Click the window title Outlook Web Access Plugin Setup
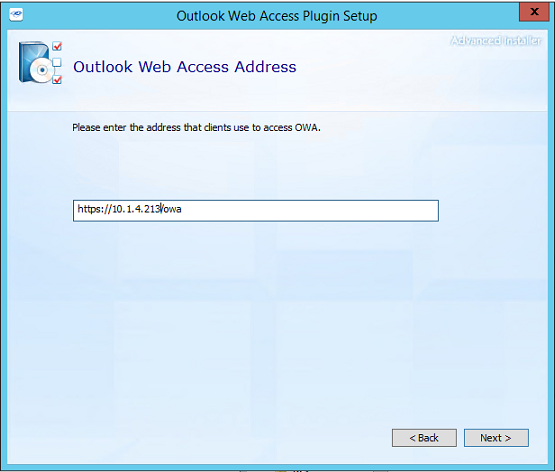The width and height of the screenshot is (555, 472). click(277, 16)
